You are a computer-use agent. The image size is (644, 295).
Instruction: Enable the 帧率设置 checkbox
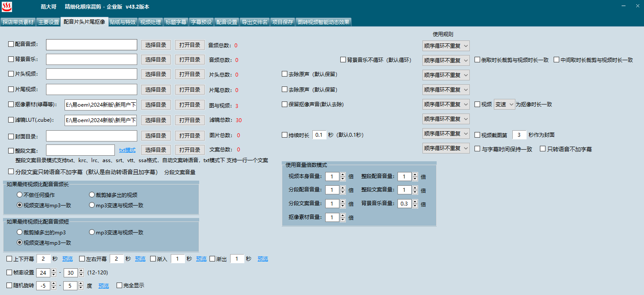[9, 272]
